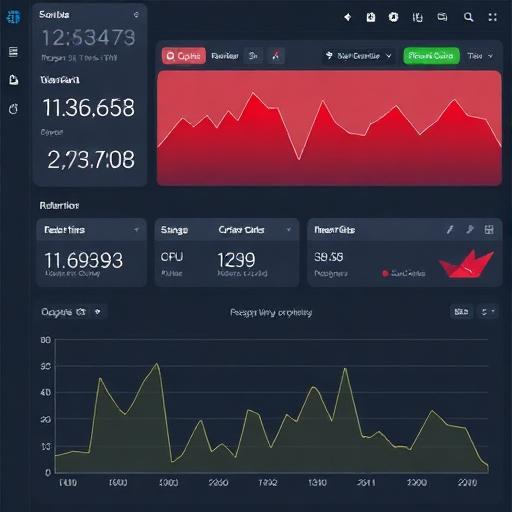512x512 pixels.
Task: Click the Cufaw Cirls column header
Action: coord(241,230)
